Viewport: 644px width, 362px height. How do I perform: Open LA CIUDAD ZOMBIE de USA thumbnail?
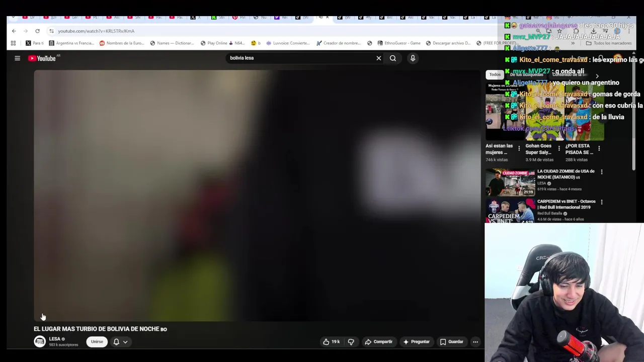[510, 182]
